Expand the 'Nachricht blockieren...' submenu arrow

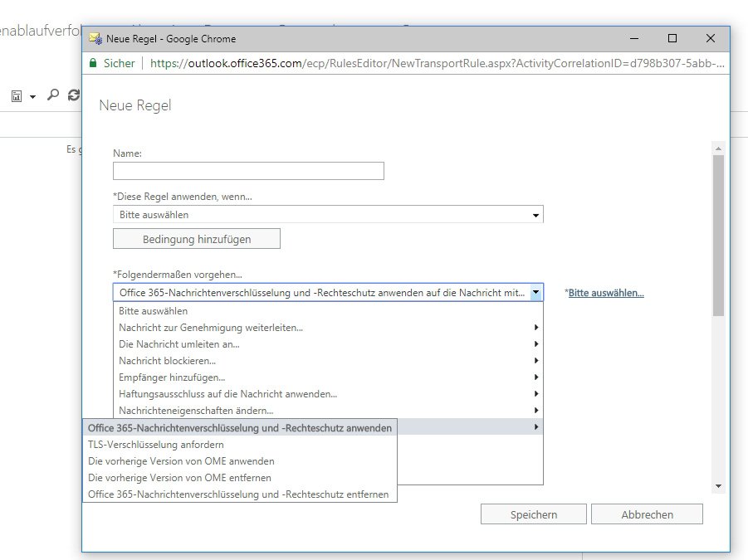pos(537,360)
